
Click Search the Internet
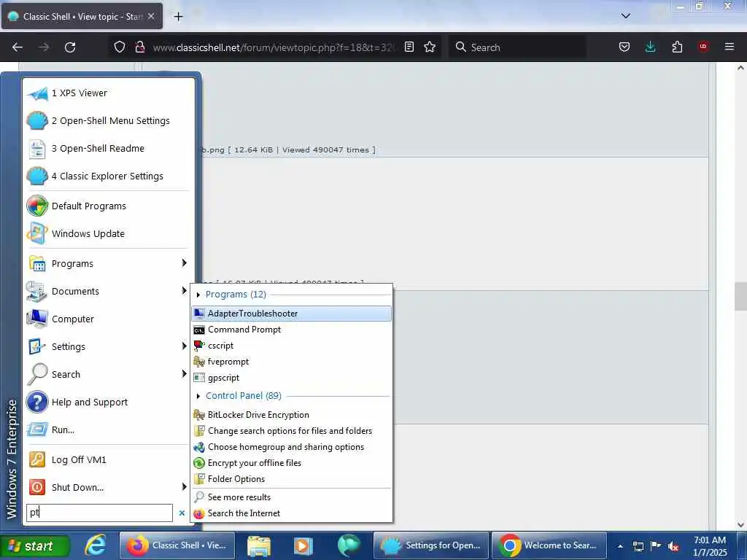292,513
